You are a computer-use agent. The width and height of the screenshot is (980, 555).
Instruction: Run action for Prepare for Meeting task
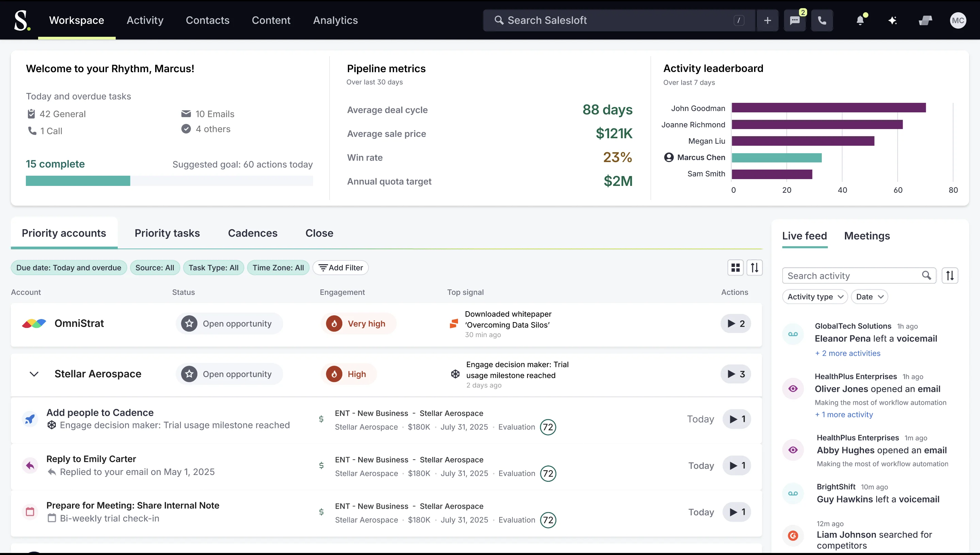[x=737, y=512]
